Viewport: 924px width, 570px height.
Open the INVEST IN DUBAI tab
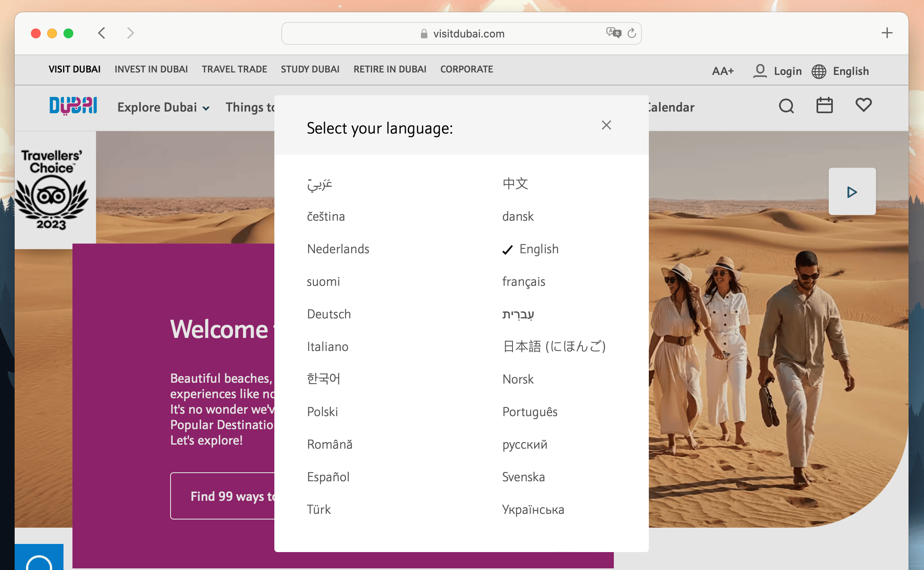tap(151, 69)
